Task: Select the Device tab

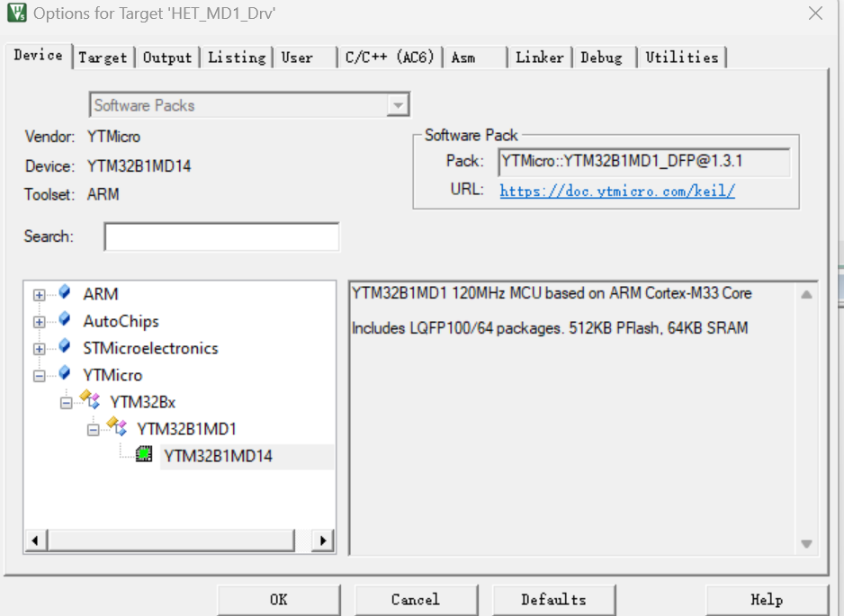Action: [38, 56]
